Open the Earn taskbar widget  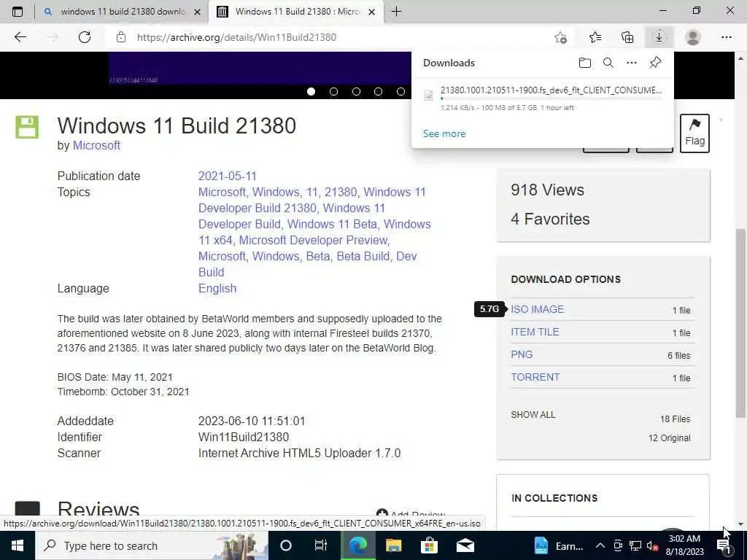click(x=558, y=545)
